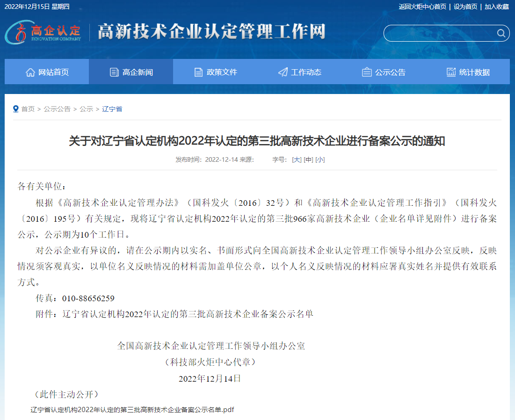Click the paper plane icon beside 工作动态
The height and width of the screenshot is (420, 515).
283,72
